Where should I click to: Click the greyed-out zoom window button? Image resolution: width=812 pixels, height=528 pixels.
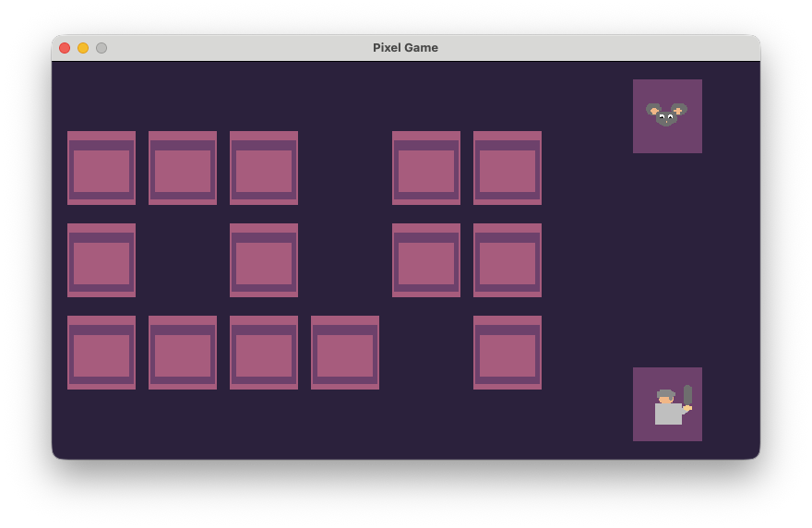101,48
